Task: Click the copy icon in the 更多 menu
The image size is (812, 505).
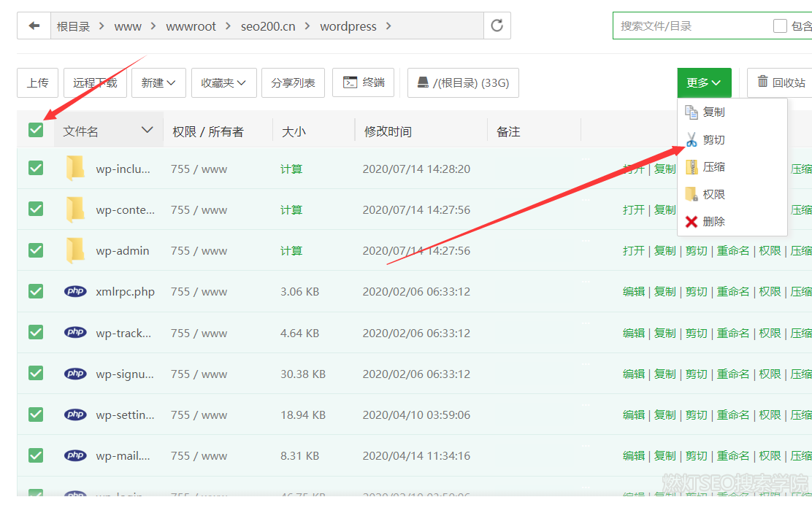Action: [692, 112]
